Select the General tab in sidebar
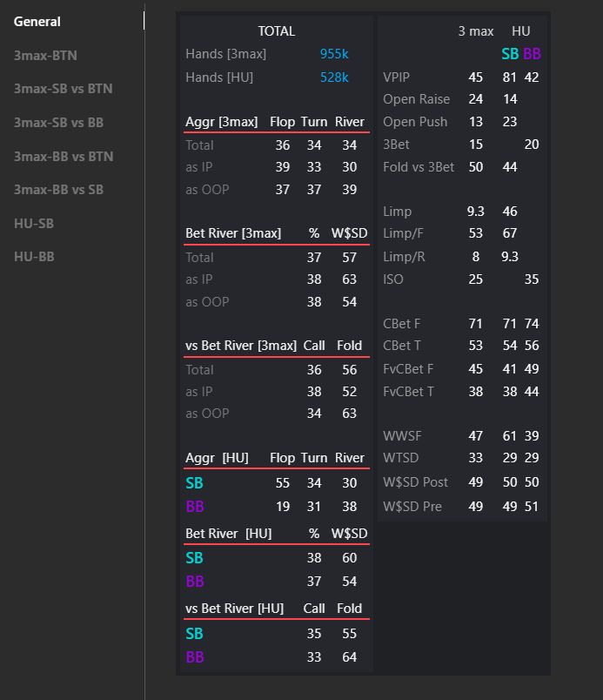603x700 pixels. click(x=37, y=22)
